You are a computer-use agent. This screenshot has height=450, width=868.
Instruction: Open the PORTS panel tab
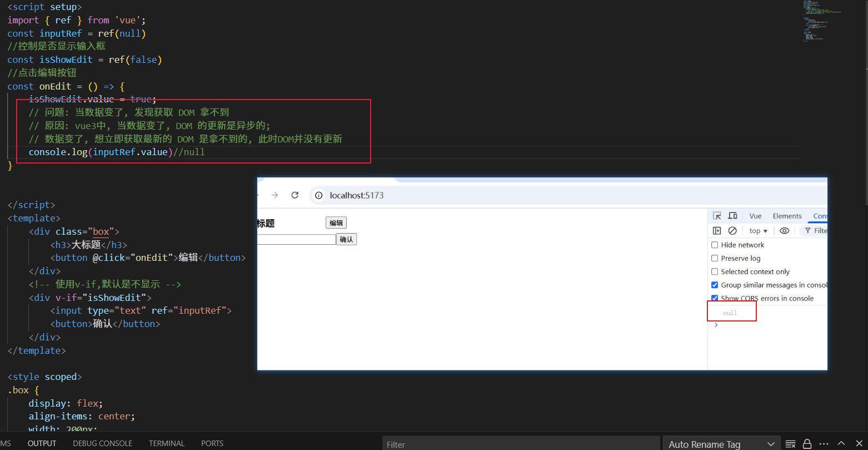coord(212,443)
